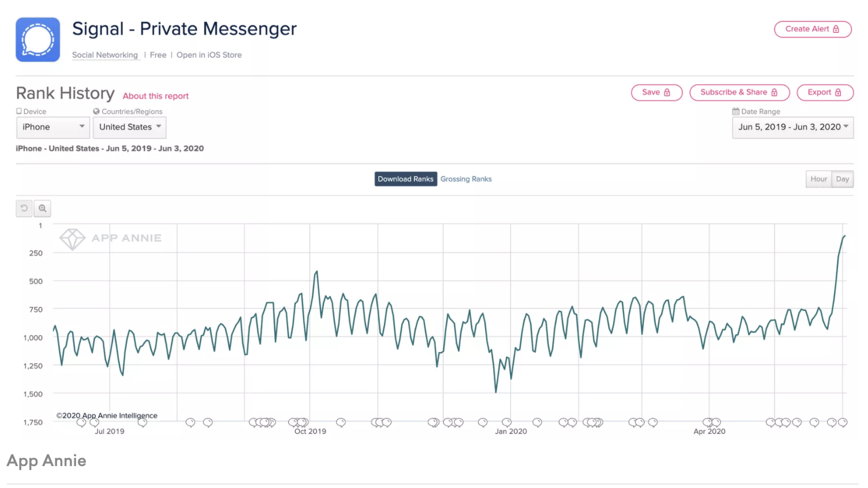Screen dimensions: 868x488
Task: Open the iPhone device dropdown
Action: [53, 127]
